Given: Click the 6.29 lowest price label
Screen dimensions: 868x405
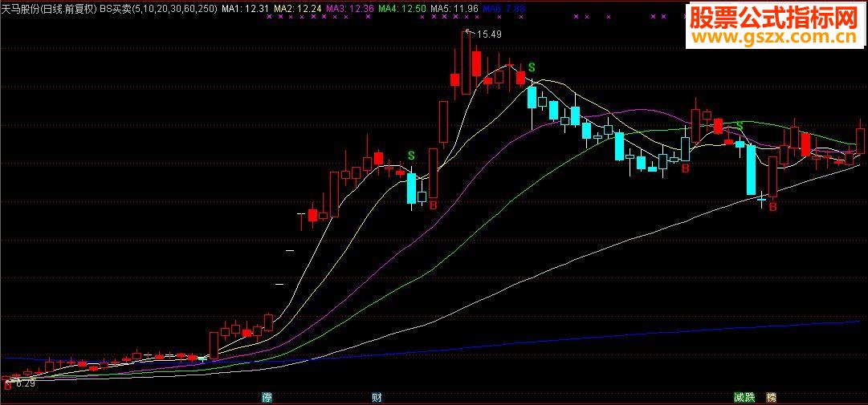Looking at the screenshot, I should pos(25,383).
